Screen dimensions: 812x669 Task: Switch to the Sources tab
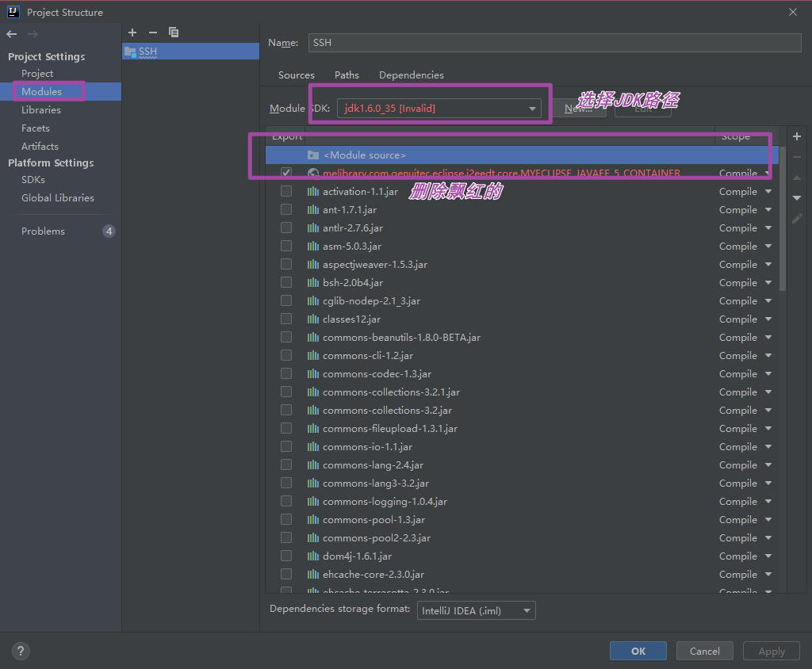297,75
